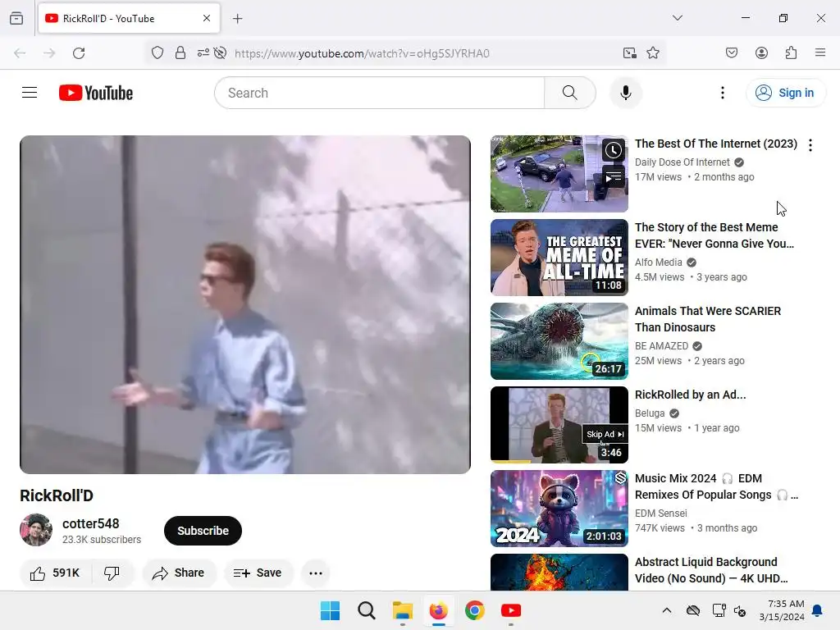Click the YouTube logo to go home

[x=96, y=93]
